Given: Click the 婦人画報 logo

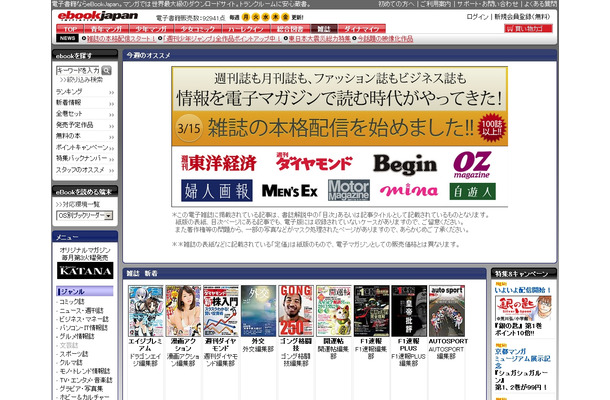Looking at the screenshot, I should pyautogui.click(x=217, y=190).
